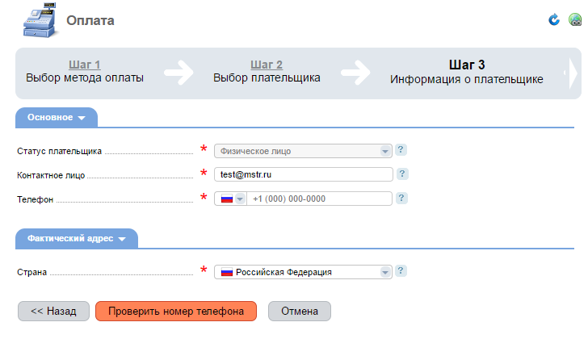Collapse the Фактический адрес section
The width and height of the screenshot is (588, 364).
click(77, 239)
